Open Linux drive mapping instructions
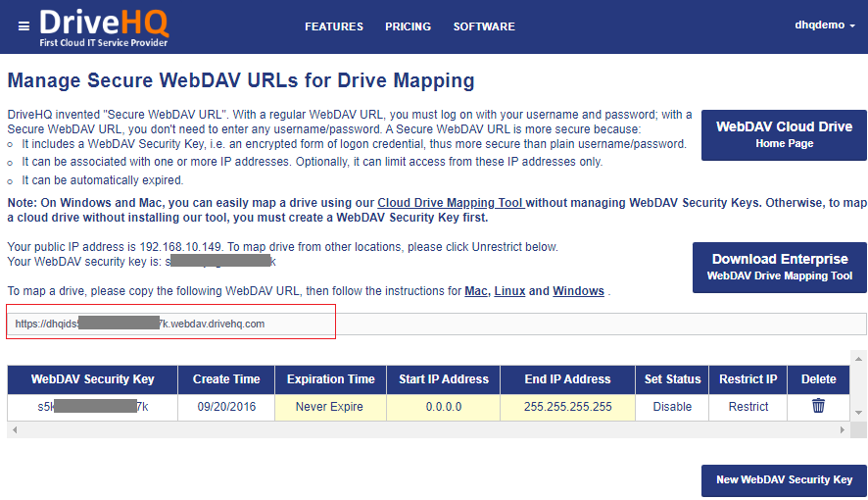 click(x=508, y=291)
